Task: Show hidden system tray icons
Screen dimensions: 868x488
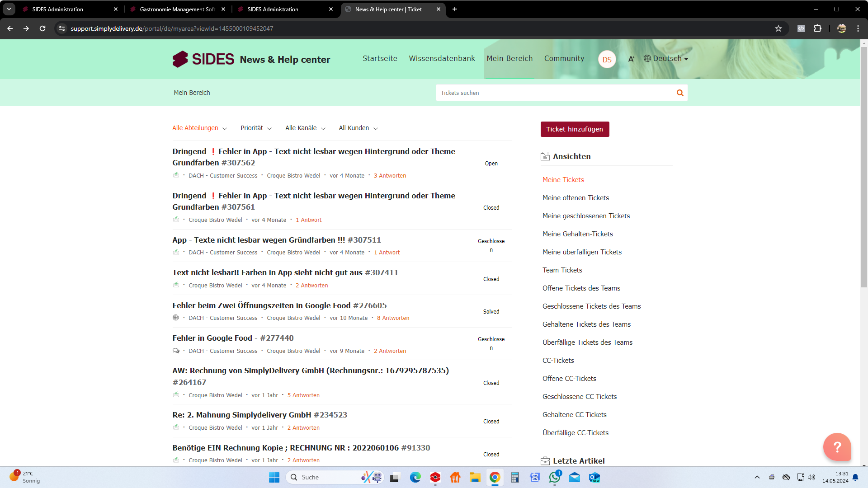Action: tap(757, 477)
